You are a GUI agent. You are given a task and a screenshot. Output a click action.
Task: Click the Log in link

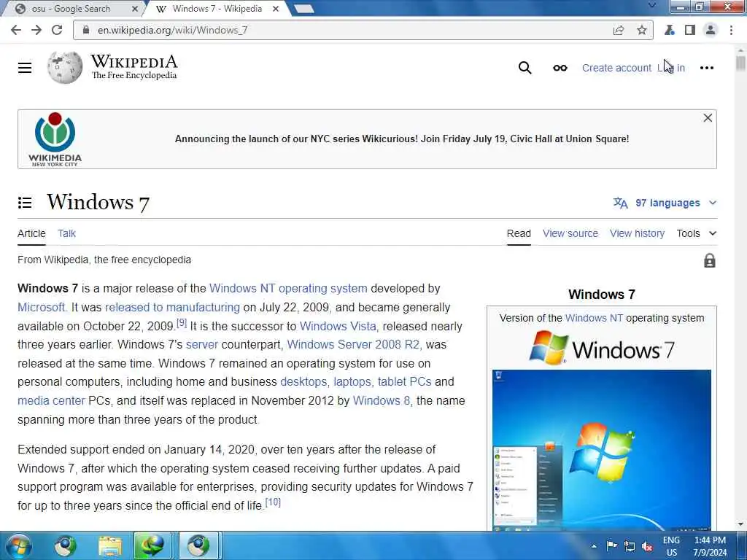(671, 68)
